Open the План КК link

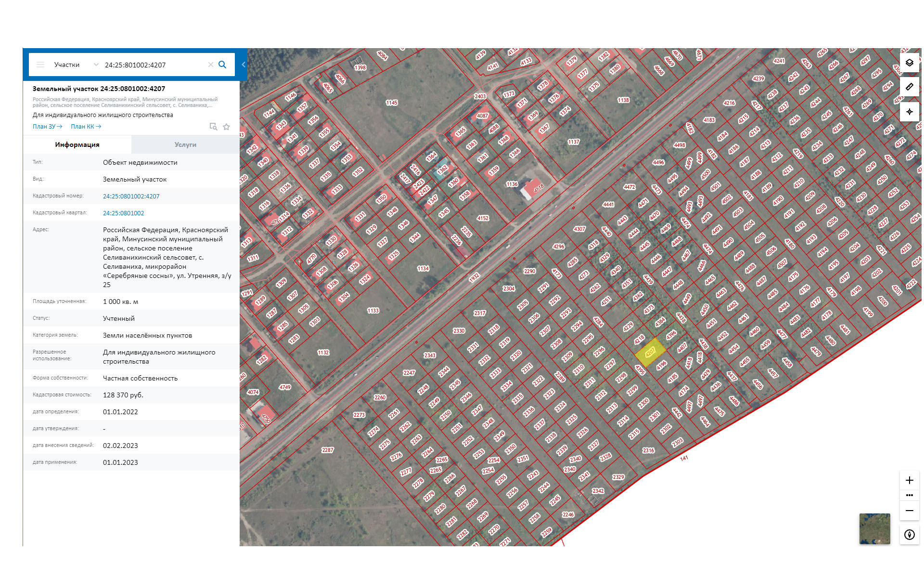(x=86, y=127)
